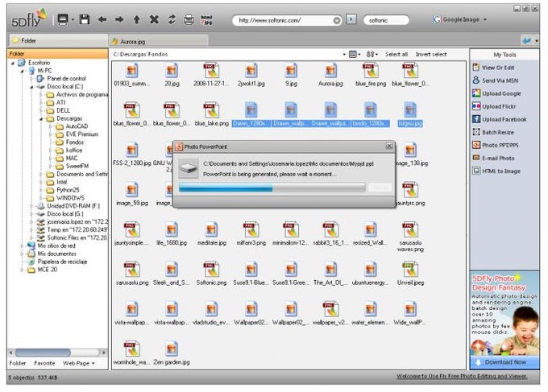Switch to the Folder tab
This screenshot has height=392, width=548.
pyautogui.click(x=58, y=41)
